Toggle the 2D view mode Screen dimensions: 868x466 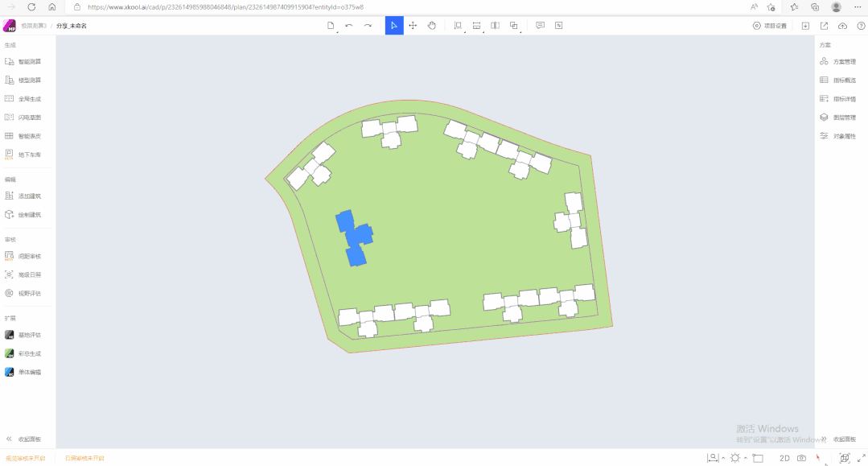pos(784,457)
